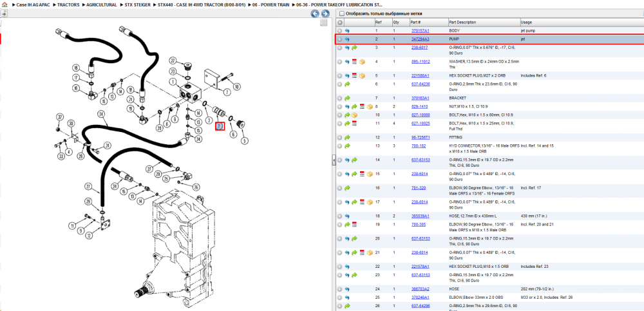This screenshot has width=644, height=311.
Task: Open 'AGRICULTURAL' breadcrumb level
Action: point(102,5)
